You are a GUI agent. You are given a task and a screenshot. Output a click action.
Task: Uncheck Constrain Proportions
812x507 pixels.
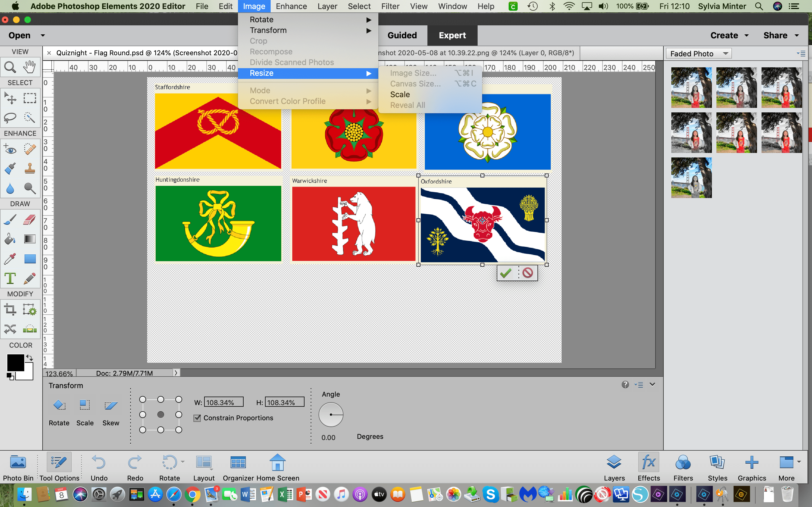click(x=197, y=418)
